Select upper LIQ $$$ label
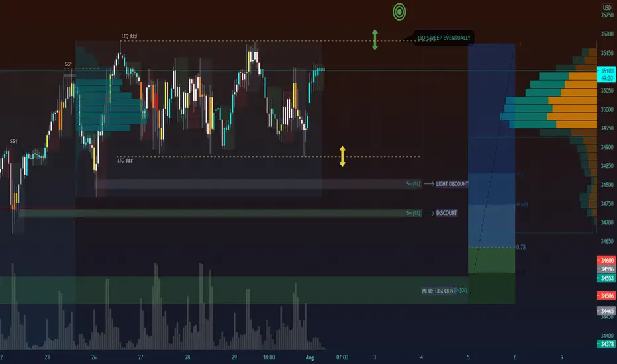617x364 pixels. click(129, 36)
